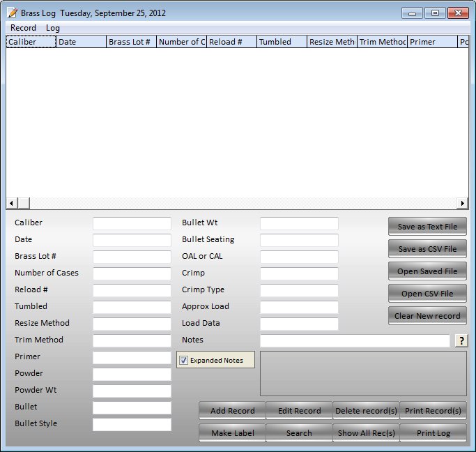Toggle the Expanded Notes checkbox
This screenshot has width=476, height=452.
(x=184, y=361)
